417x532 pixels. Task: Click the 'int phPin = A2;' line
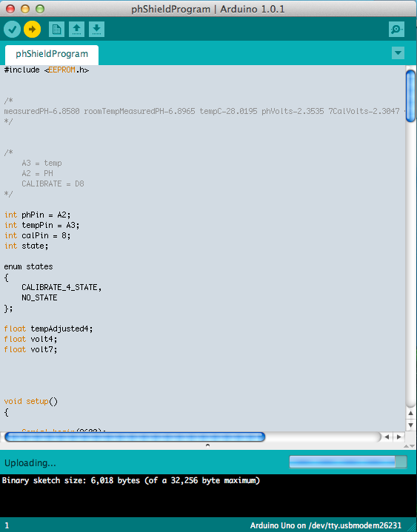(37, 215)
